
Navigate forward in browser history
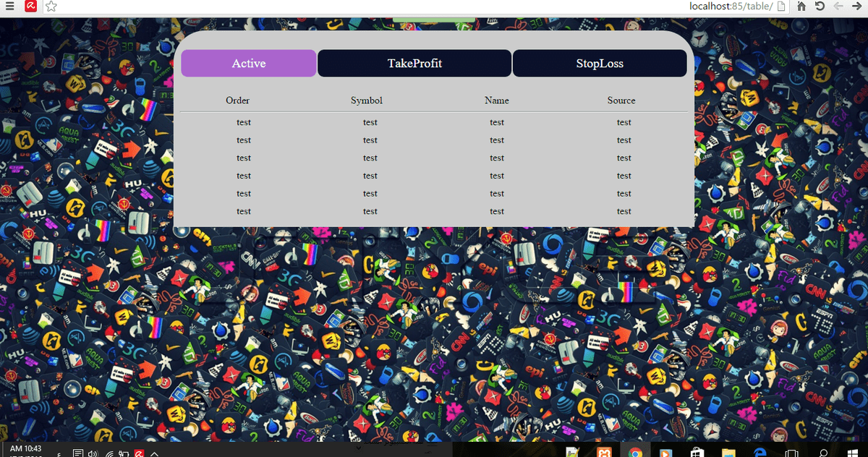pos(857,7)
